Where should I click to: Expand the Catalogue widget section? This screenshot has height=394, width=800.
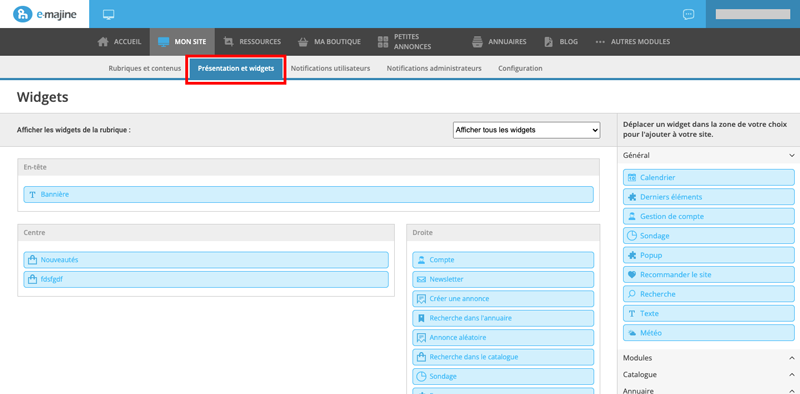click(x=709, y=375)
